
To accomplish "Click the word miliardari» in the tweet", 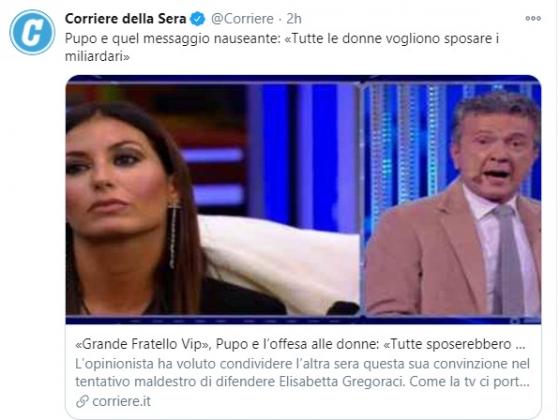I will tap(97, 56).
